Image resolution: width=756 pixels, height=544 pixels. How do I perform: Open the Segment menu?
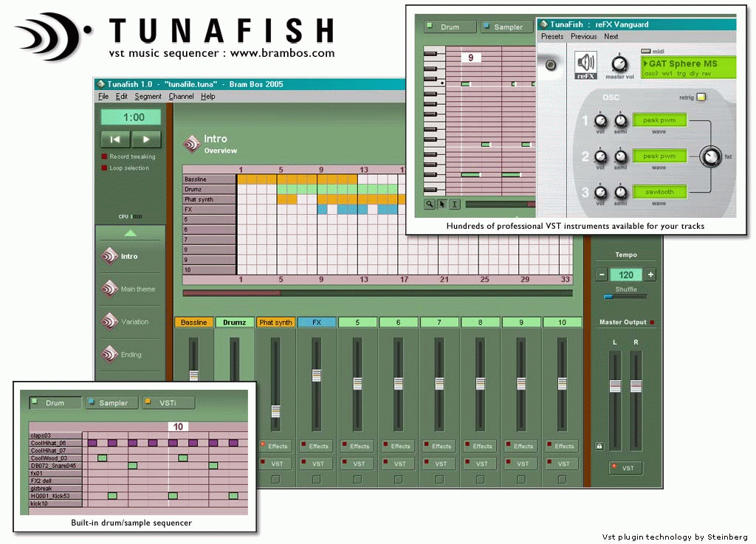(148, 97)
